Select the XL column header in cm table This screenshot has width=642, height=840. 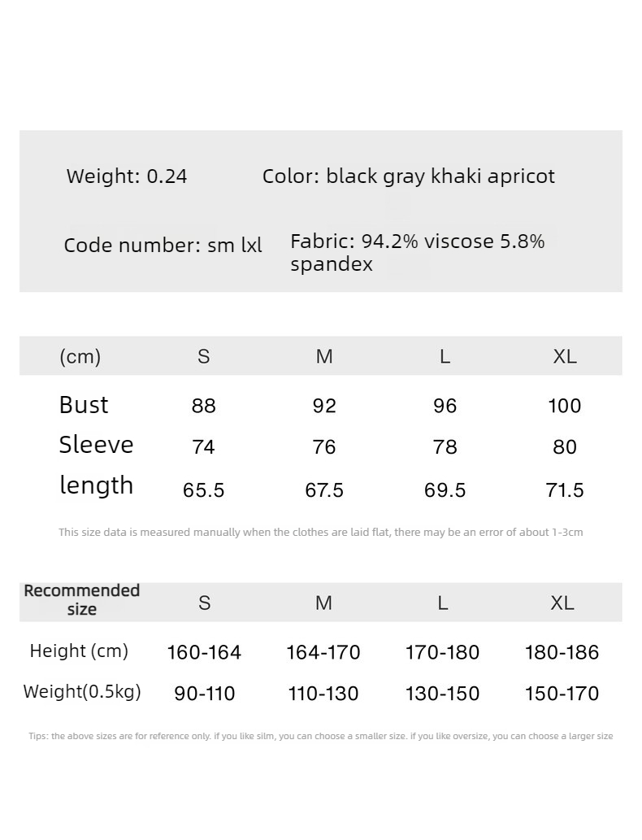[x=565, y=356]
